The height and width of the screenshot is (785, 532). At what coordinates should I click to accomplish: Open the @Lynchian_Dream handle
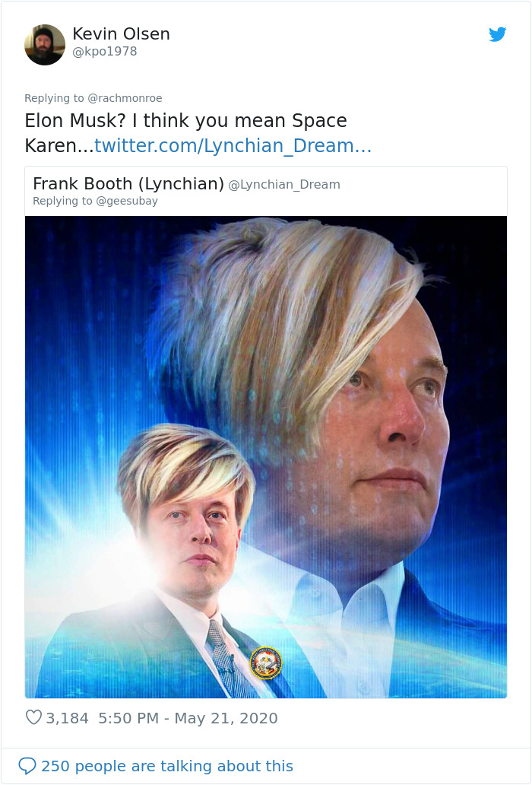pyautogui.click(x=284, y=185)
